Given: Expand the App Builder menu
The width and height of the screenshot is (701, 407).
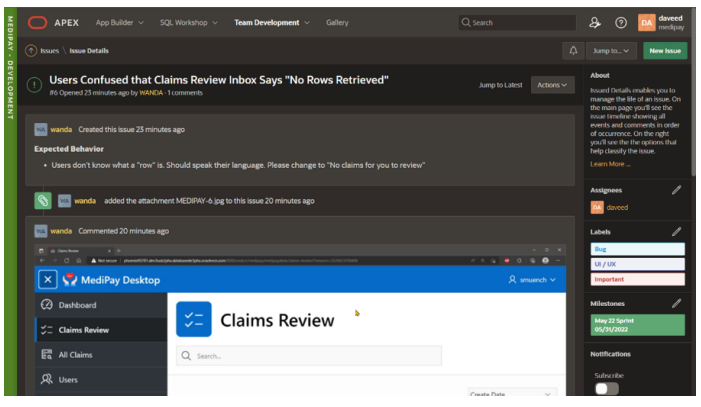Looking at the screenshot, I should click(x=119, y=22).
